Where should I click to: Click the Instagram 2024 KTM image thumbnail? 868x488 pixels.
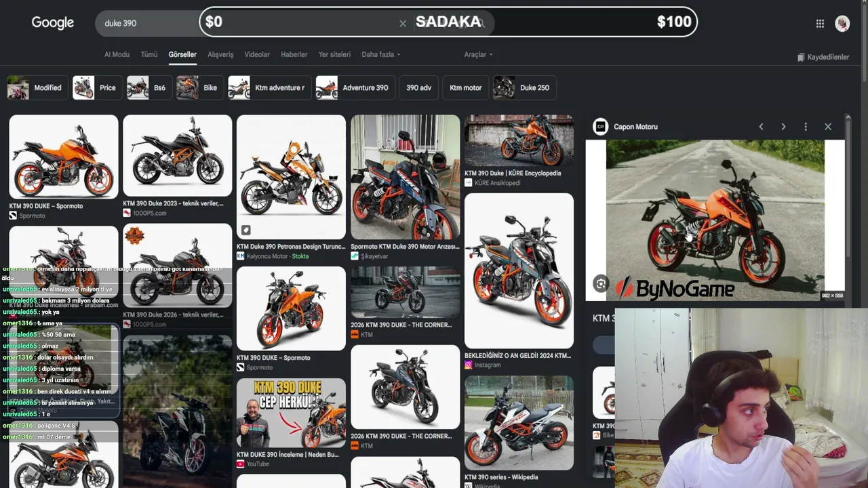[x=519, y=271]
